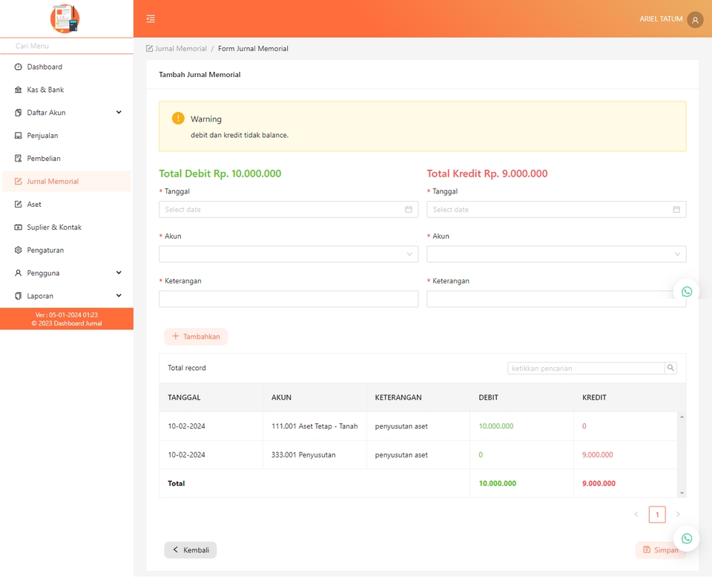Open the calendar icon of the debit Tanggal
Viewport: 712px width, 588px height.
(409, 209)
